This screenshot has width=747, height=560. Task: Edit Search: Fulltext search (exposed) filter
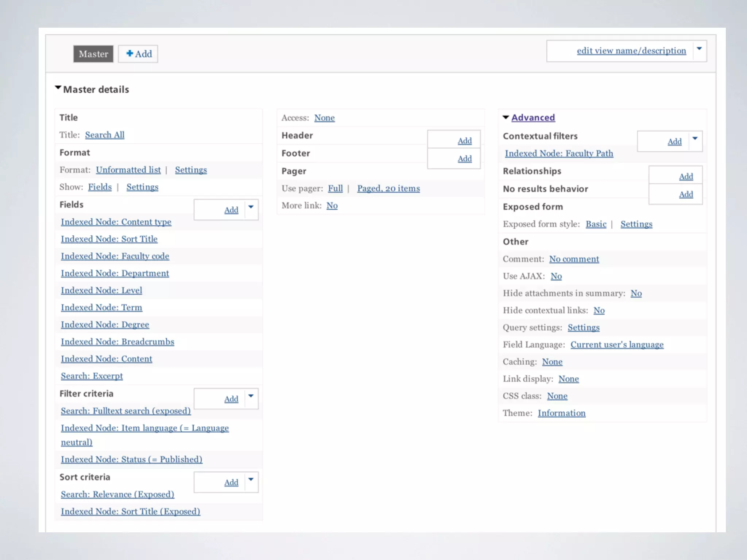tap(125, 411)
